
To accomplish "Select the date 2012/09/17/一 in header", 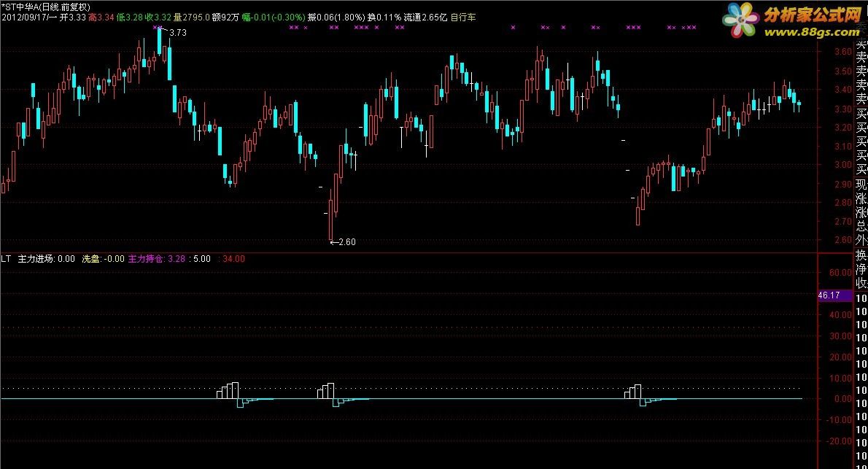I will [x=28, y=18].
